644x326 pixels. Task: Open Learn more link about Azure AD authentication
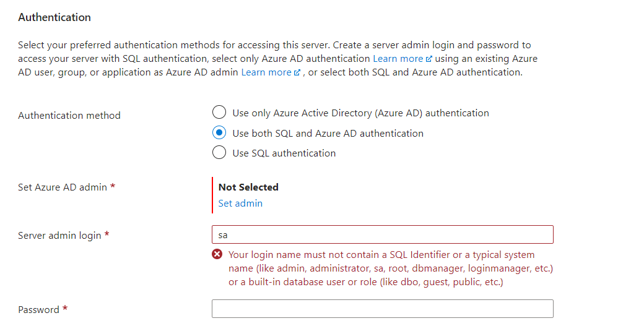[398, 59]
